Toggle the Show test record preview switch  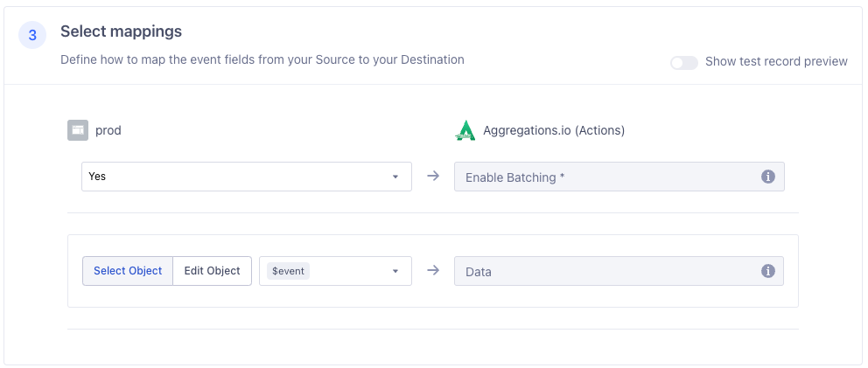point(683,62)
